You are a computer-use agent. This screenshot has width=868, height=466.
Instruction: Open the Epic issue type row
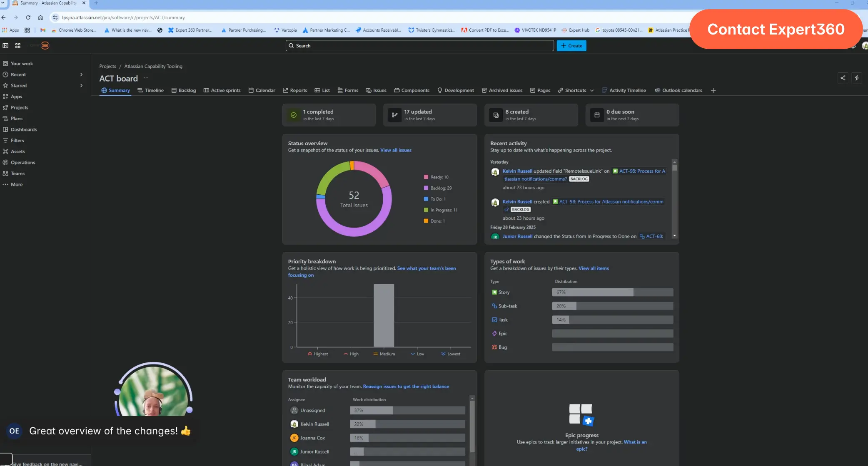point(581,334)
